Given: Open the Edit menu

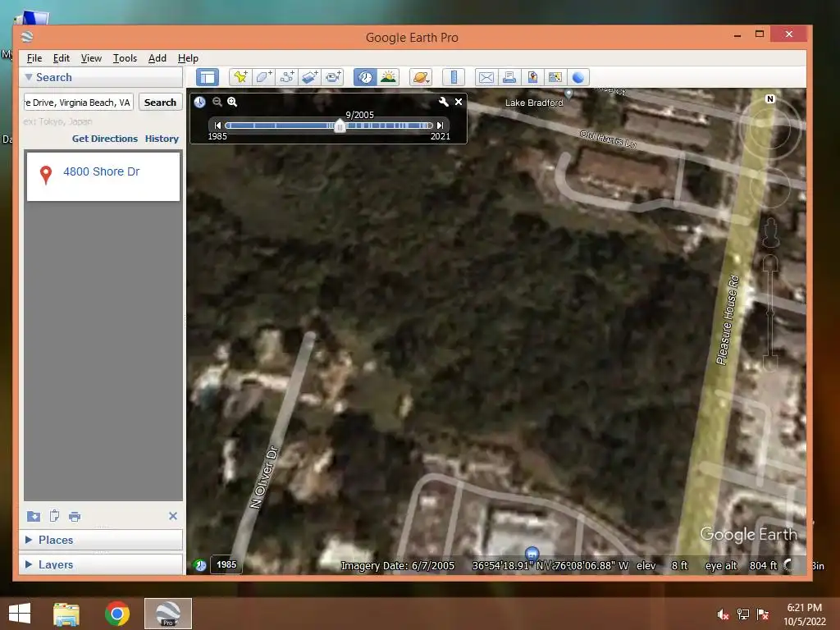Looking at the screenshot, I should (x=61, y=58).
